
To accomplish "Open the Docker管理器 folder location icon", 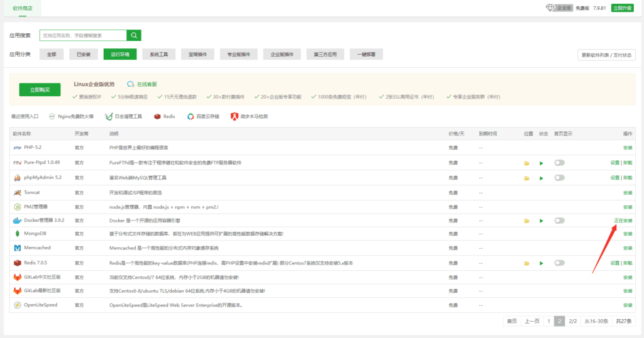I will [x=526, y=221].
